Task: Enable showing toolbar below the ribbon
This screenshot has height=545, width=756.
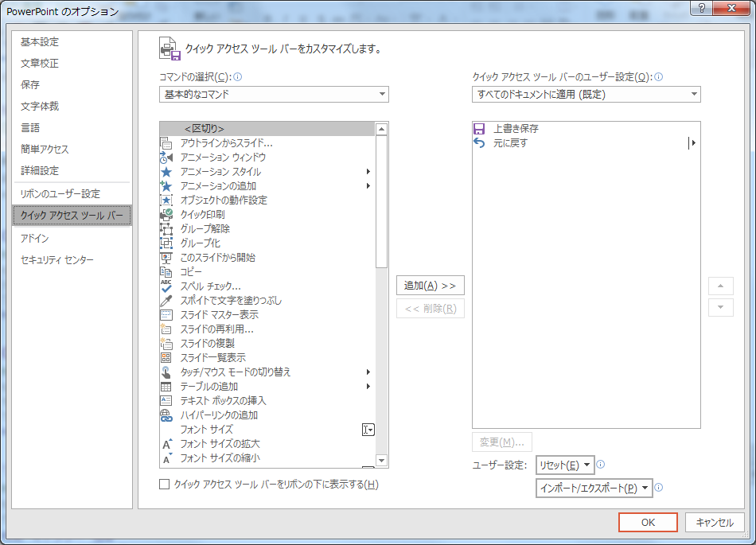Action: pos(165,485)
